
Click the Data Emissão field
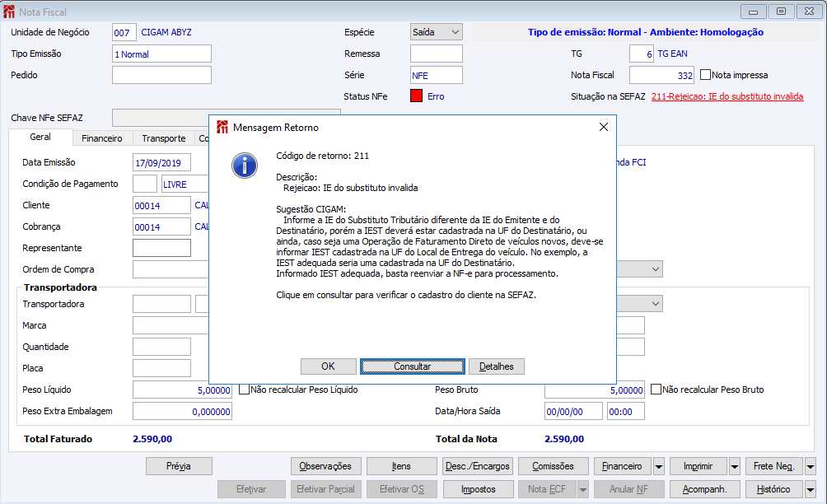click(161, 162)
